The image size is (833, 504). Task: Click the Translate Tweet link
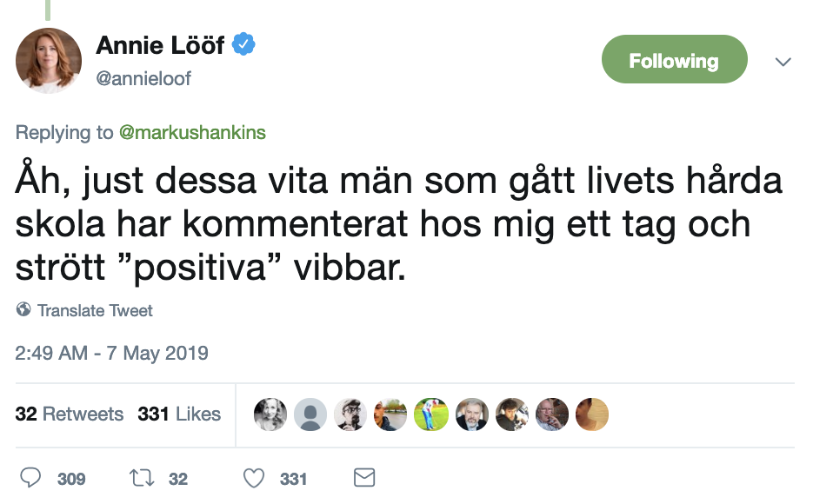point(95,310)
